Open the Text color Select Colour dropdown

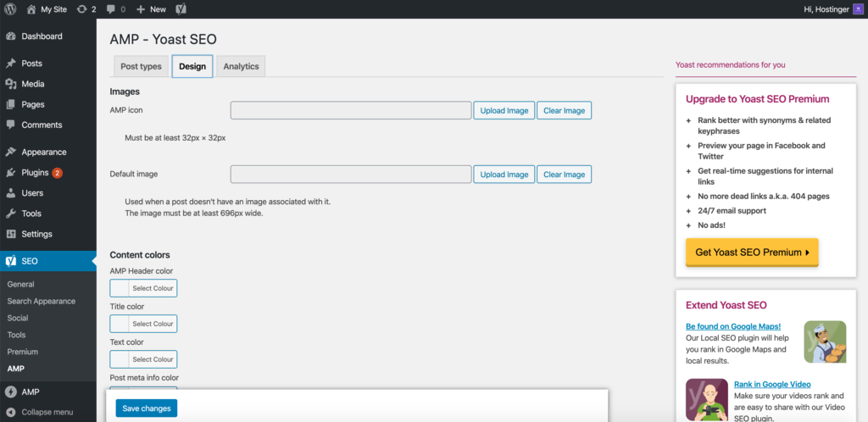143,359
